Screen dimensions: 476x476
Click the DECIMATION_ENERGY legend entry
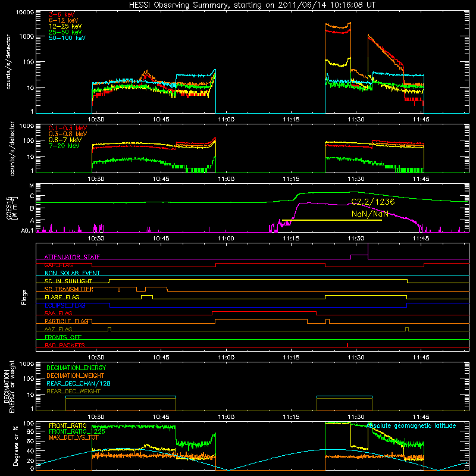coord(76,368)
